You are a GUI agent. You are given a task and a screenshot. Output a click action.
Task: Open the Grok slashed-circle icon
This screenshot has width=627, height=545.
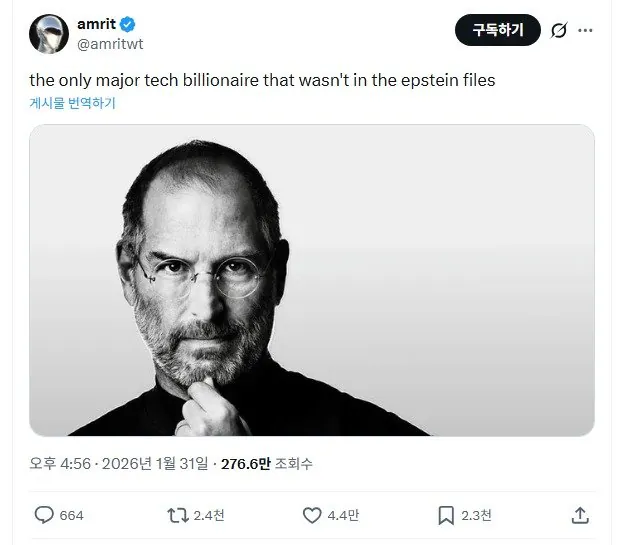559,30
